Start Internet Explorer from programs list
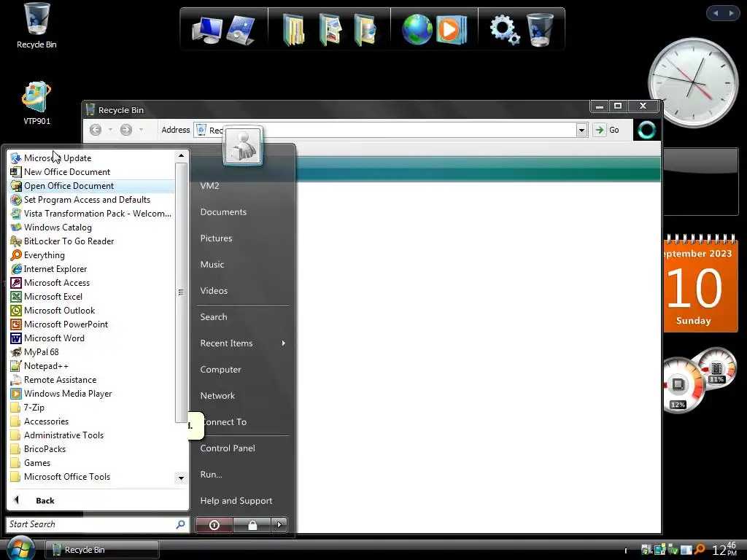747x560 pixels. [x=92, y=268]
